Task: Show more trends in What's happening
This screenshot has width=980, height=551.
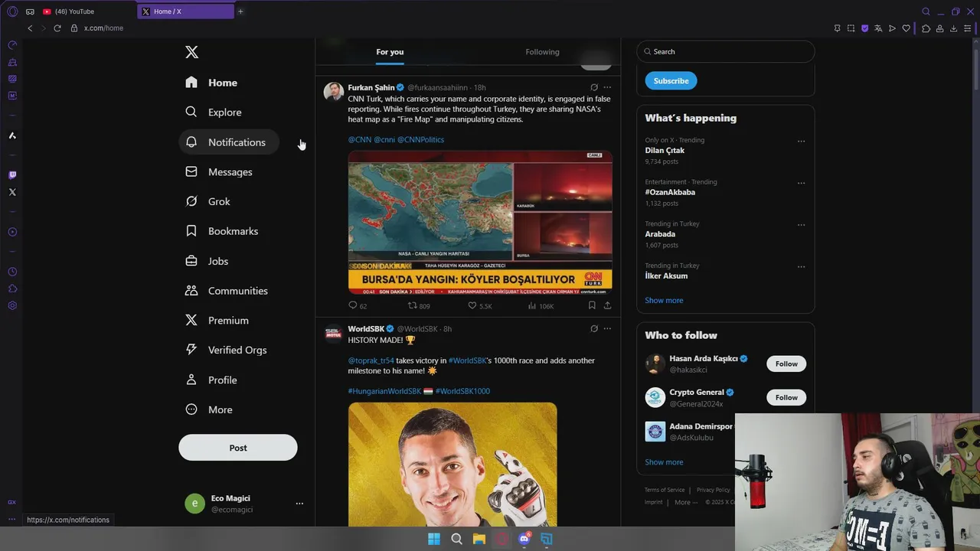Action: tap(664, 300)
